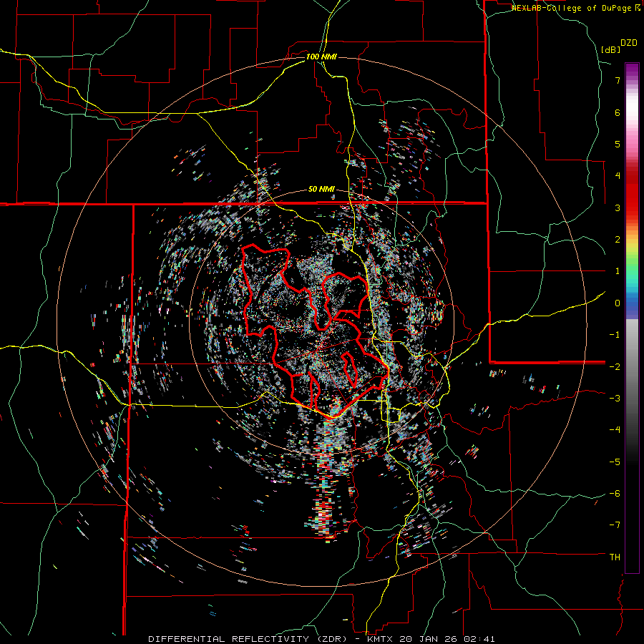Click the -2 value on color scale
Image resolution: width=644 pixels, height=644 pixels.
(615, 366)
